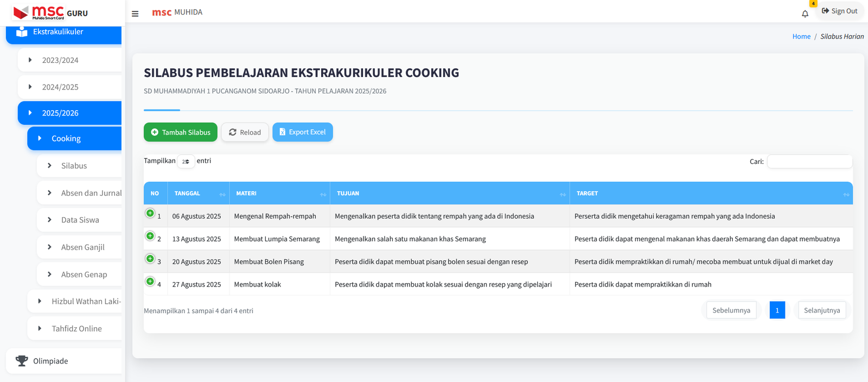868x382 pixels.
Task: Go to the Home breadcrumb link
Action: click(x=801, y=37)
